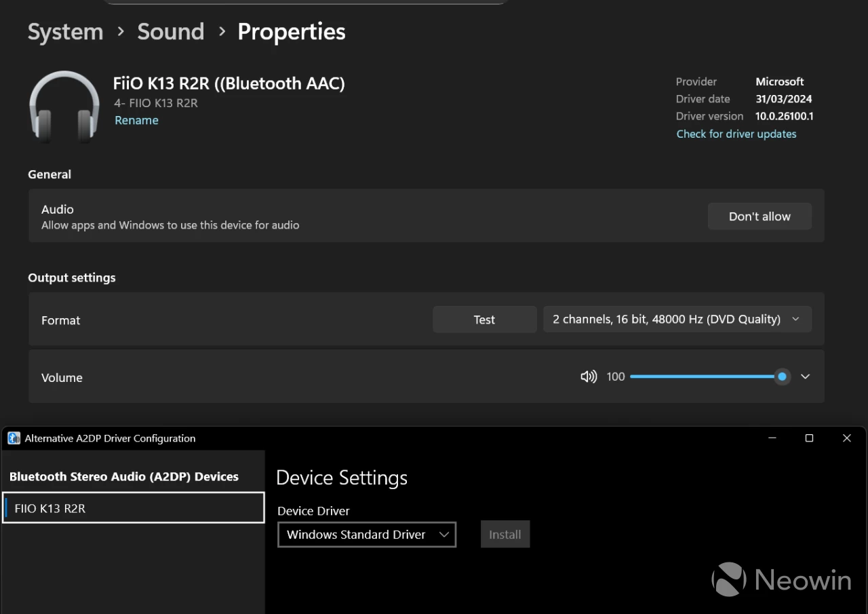Click the A2DP Driver Configuration app icon
Image resolution: width=868 pixels, height=614 pixels.
click(14, 438)
